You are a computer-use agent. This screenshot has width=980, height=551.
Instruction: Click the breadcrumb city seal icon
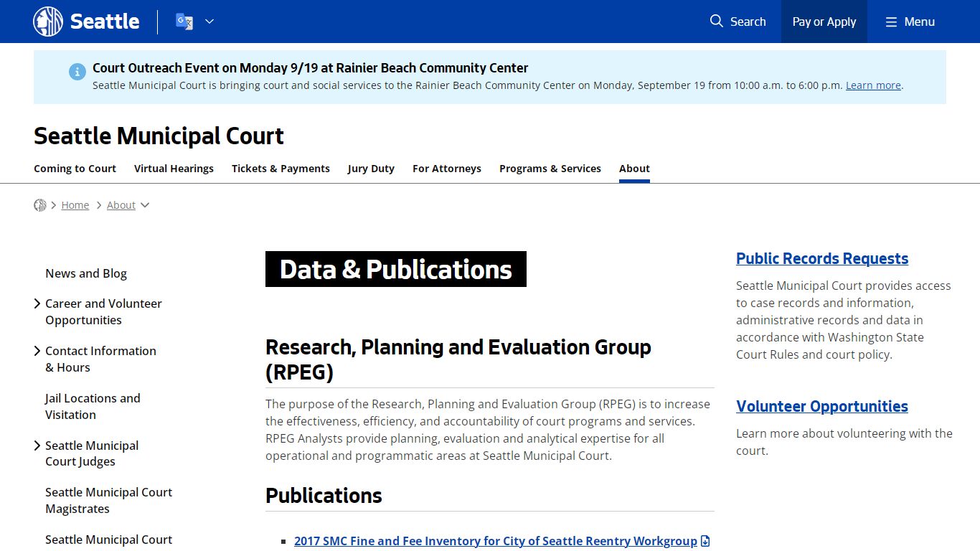(40, 205)
